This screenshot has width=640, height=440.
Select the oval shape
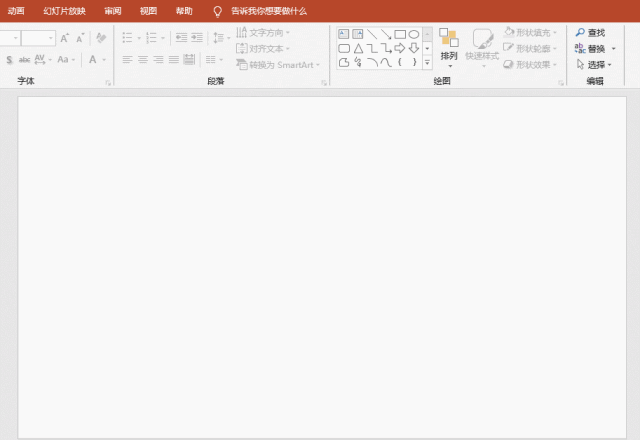click(414, 34)
